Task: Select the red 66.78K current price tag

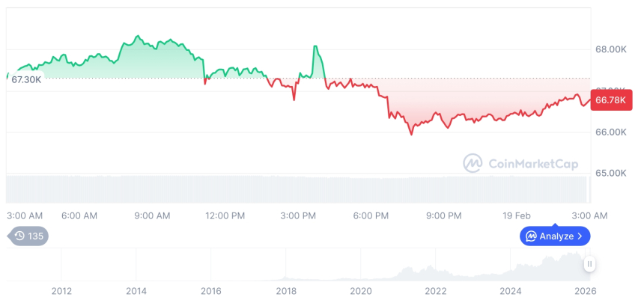Action: tap(611, 100)
